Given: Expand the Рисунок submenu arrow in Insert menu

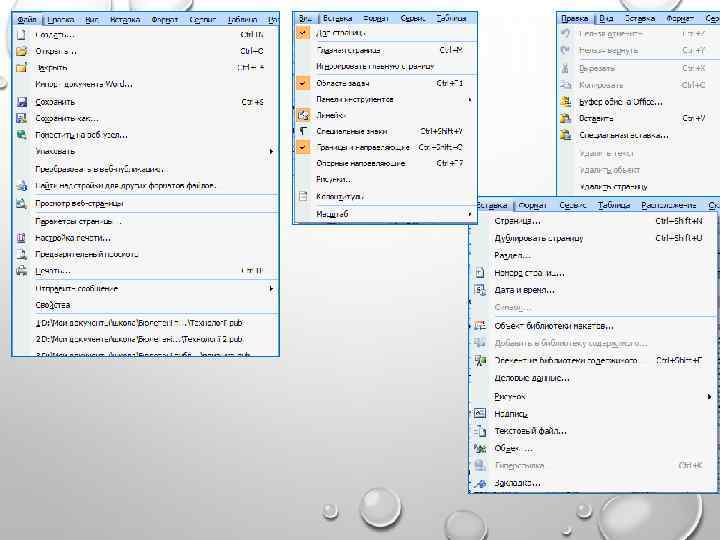Looking at the screenshot, I should pyautogui.click(x=709, y=397).
